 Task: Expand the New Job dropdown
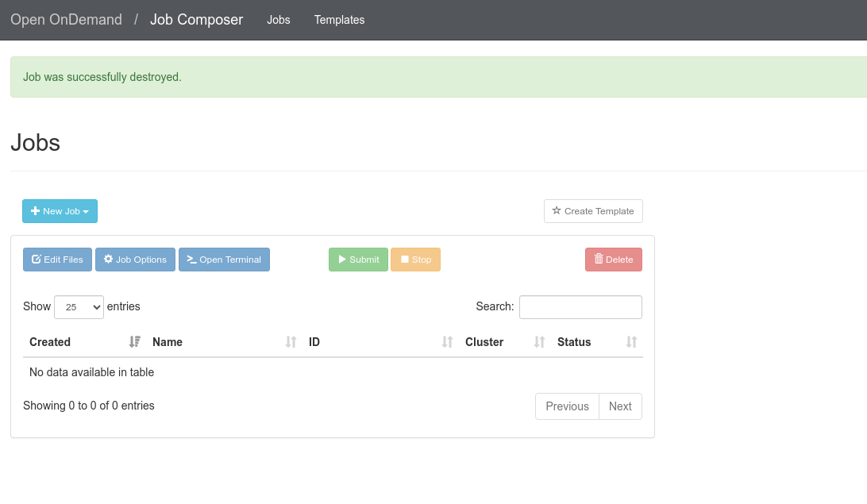tap(60, 211)
